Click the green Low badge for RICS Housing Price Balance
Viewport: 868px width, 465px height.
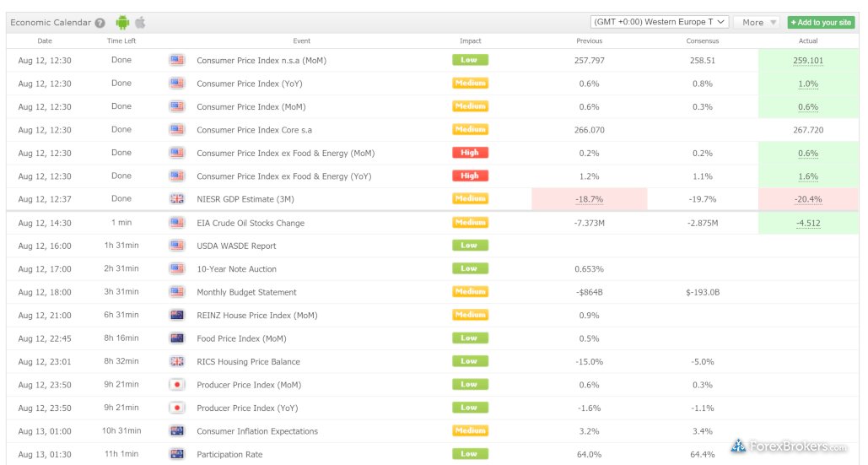coord(470,361)
